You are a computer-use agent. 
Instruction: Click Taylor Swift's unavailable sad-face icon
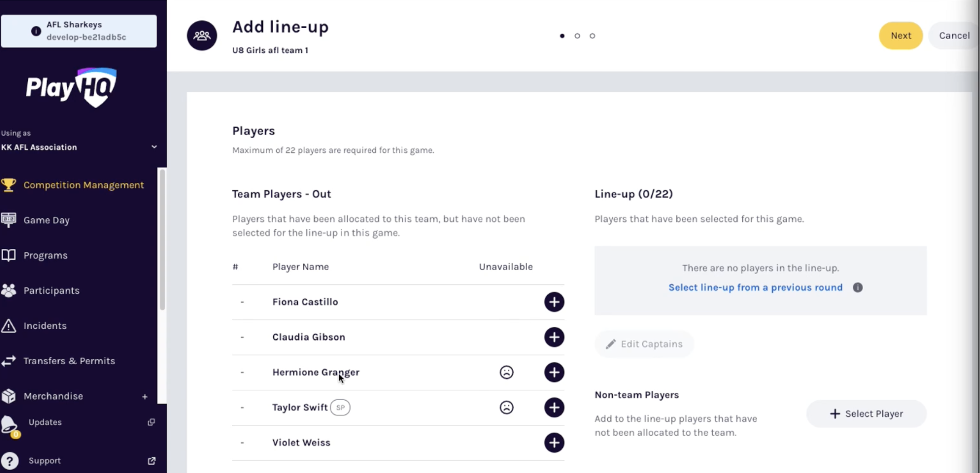pos(506,408)
